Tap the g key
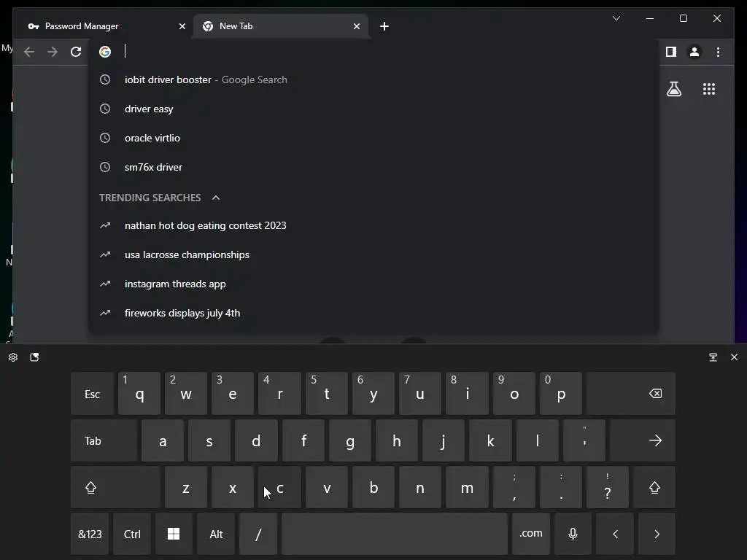Image resolution: width=747 pixels, height=560 pixels. point(349,441)
